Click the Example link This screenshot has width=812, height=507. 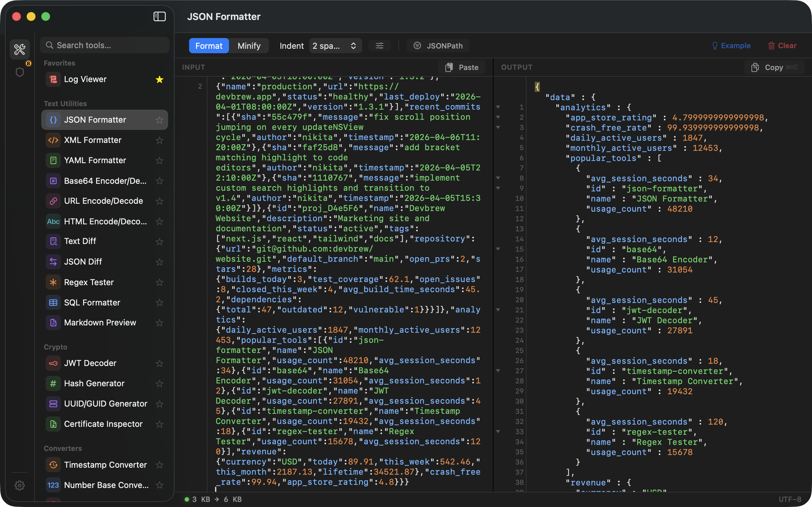coord(731,46)
